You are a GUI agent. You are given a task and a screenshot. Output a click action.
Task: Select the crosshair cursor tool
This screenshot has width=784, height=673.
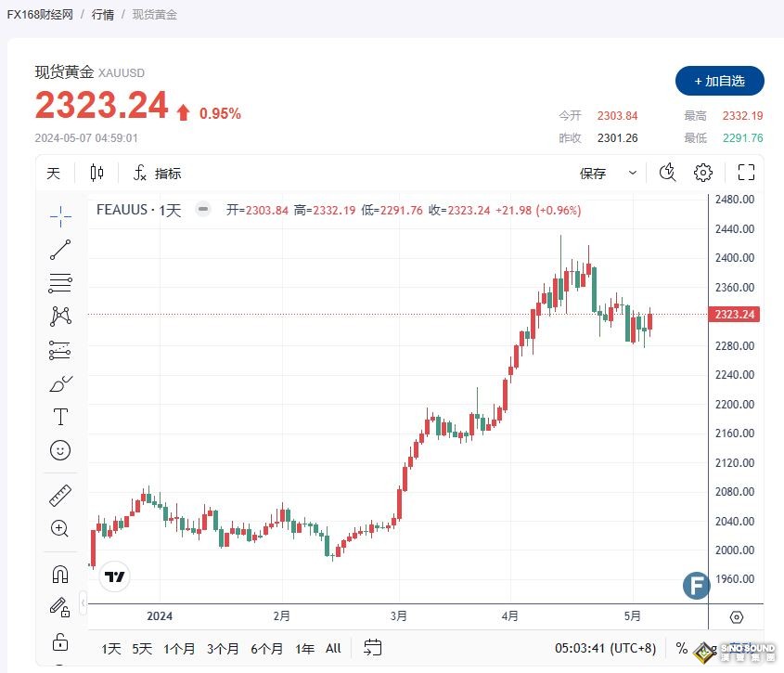[59, 216]
